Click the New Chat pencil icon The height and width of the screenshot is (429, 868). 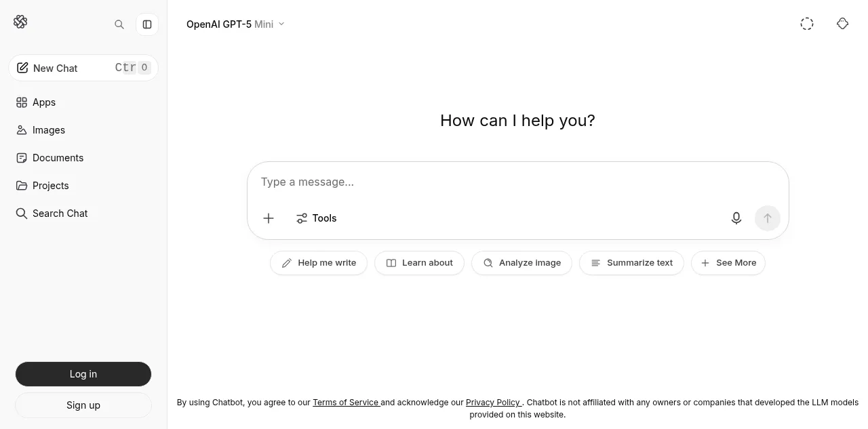[22, 68]
